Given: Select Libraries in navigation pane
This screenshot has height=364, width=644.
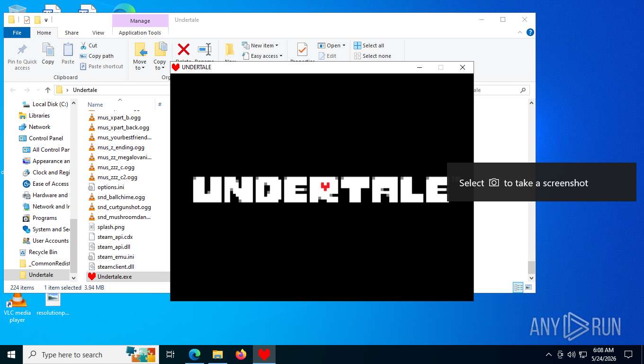Looking at the screenshot, I should click(34, 116).
